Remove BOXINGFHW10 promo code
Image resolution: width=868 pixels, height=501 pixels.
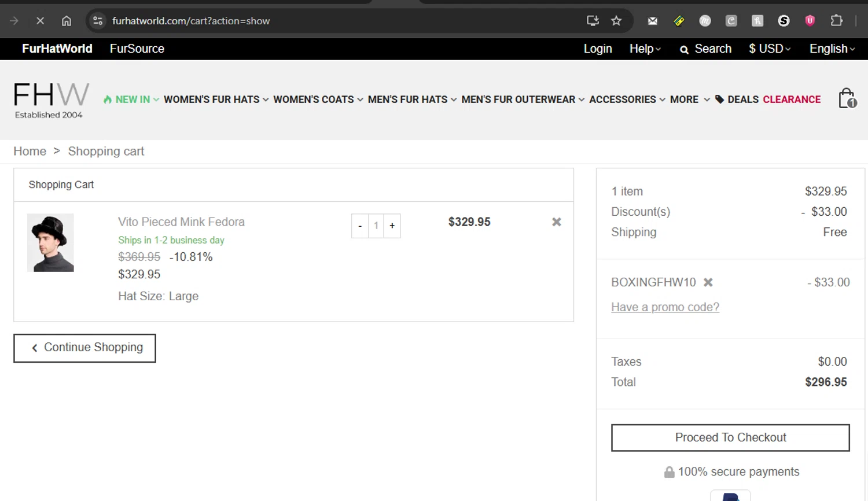coord(708,282)
